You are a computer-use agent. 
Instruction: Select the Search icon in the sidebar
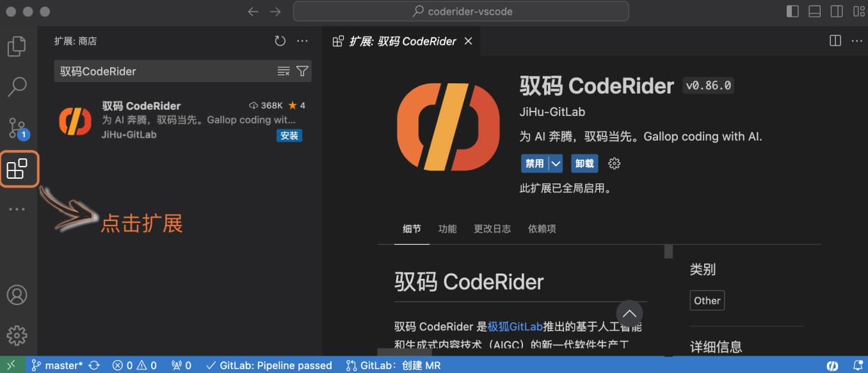click(18, 87)
